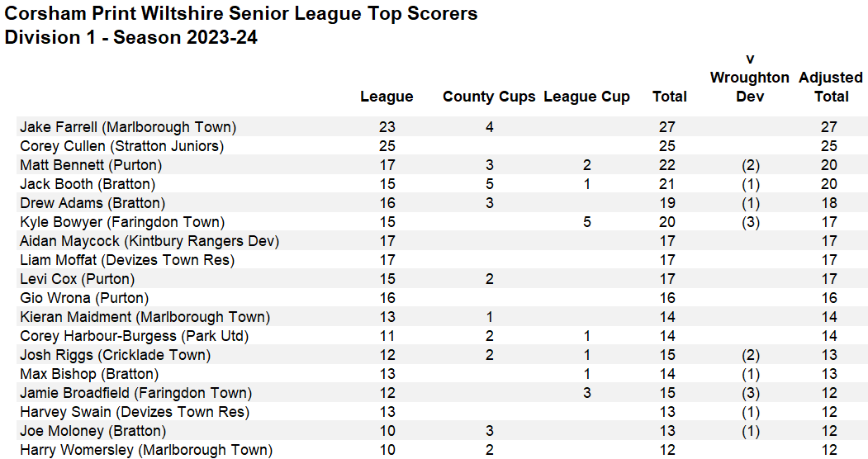868x459 pixels.
Task: Click the "Adjusted Total" column header
Action: click(x=831, y=87)
